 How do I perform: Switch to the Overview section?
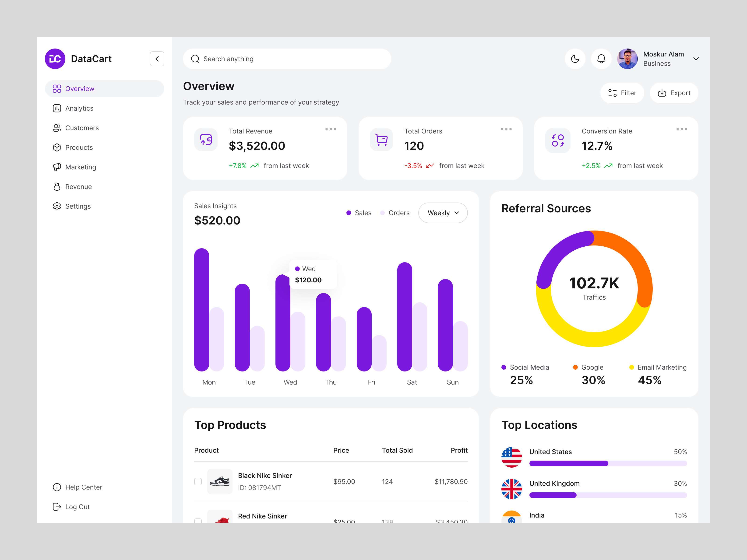pyautogui.click(x=80, y=88)
